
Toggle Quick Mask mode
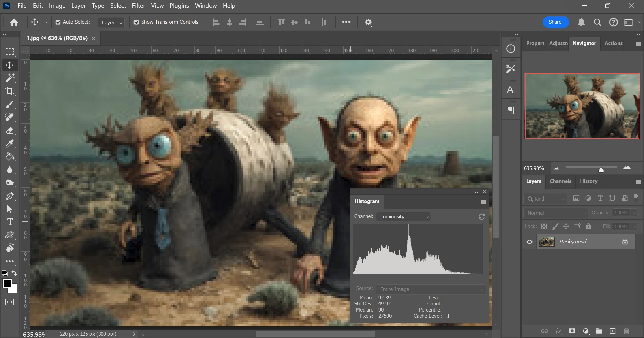click(10, 302)
